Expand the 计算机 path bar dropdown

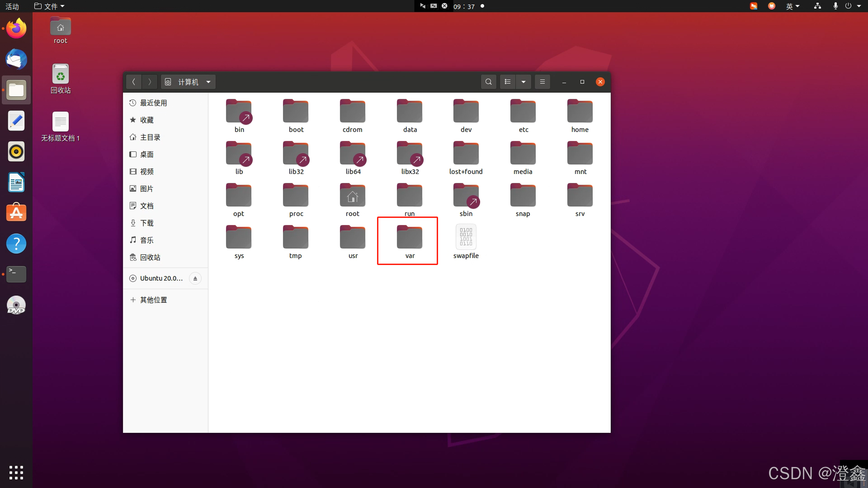(209, 82)
